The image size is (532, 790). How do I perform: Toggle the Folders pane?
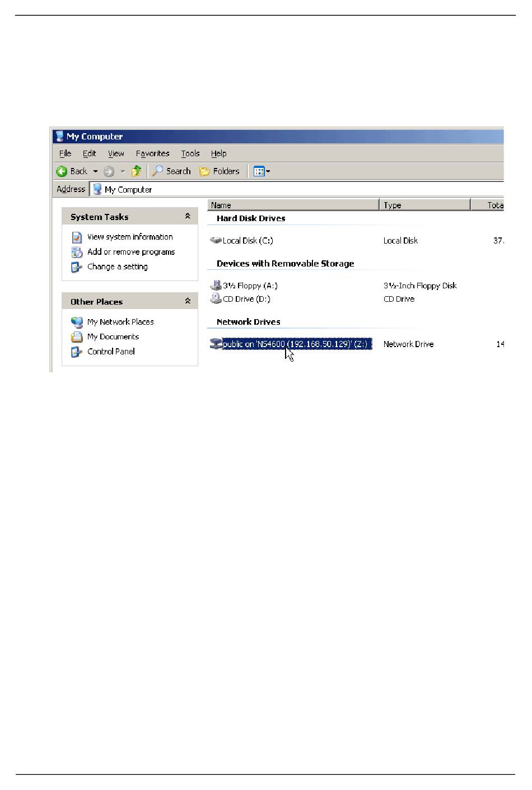coord(220,171)
